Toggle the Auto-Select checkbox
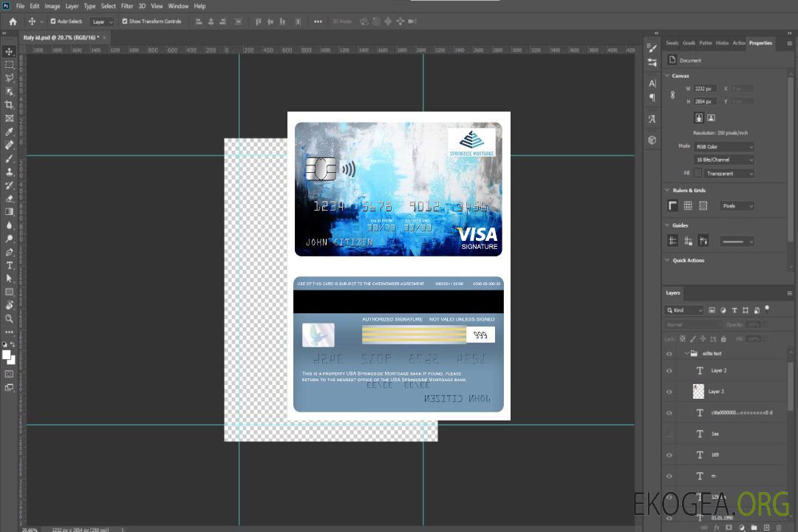Viewport: 798px width, 532px height. [53, 21]
